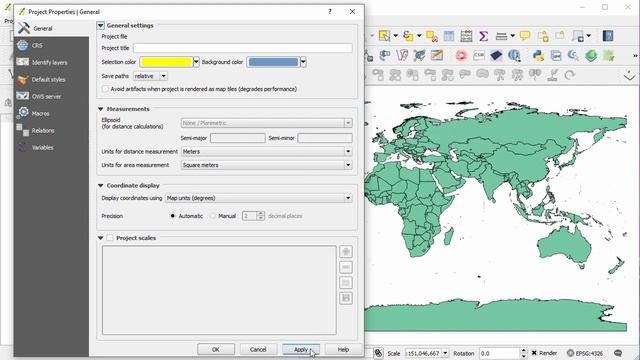Image resolution: width=640 pixels, height=360 pixels.
Task: Click the load scales folder icon
Action: click(346, 283)
